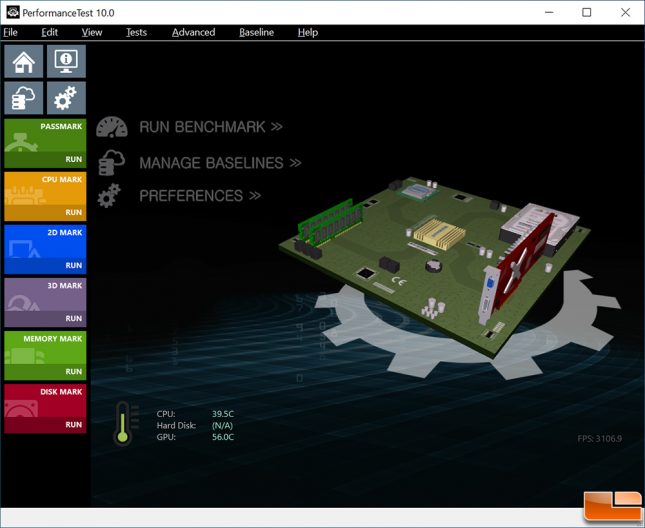Click the MANAGE BASELINES link
Viewport: 645px width, 528px height.
pyautogui.click(x=220, y=163)
